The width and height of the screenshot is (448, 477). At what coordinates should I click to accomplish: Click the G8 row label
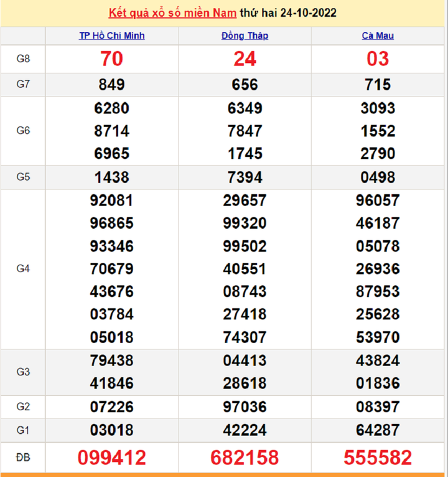tap(23, 59)
